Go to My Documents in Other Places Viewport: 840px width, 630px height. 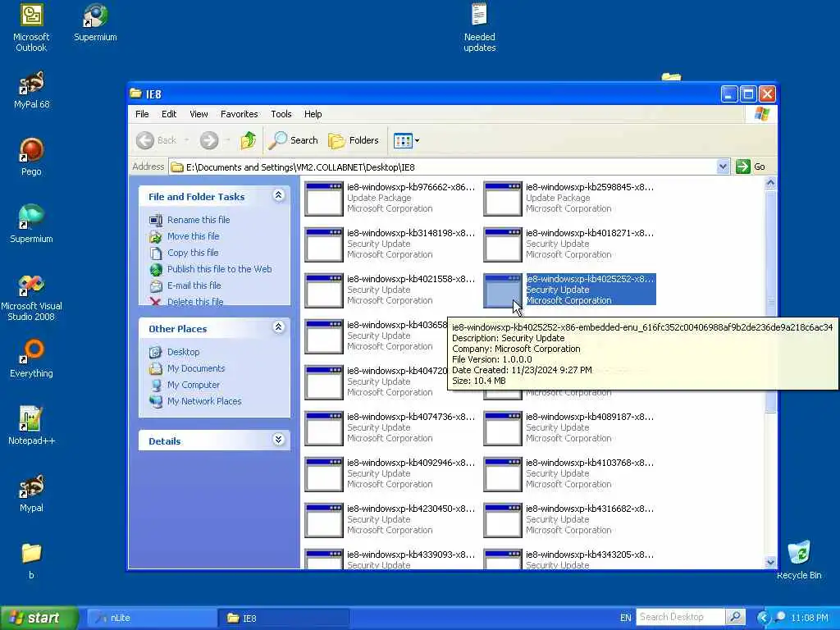tap(196, 368)
